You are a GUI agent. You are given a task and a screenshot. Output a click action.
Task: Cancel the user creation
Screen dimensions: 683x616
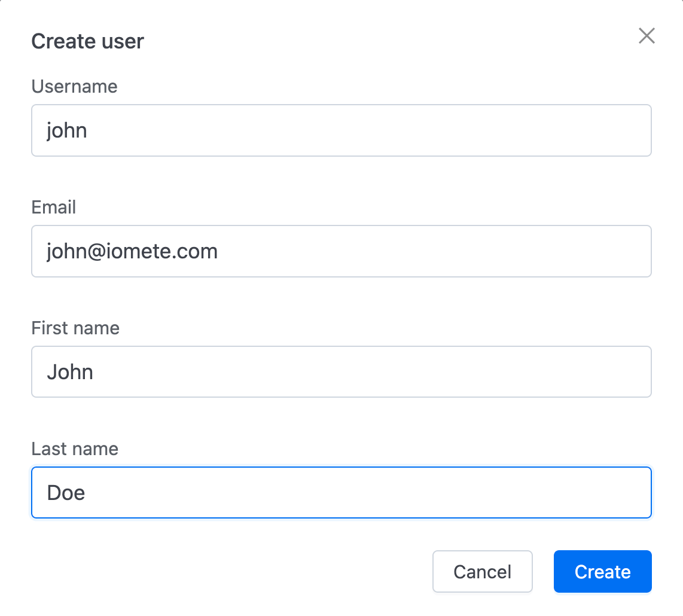point(482,571)
